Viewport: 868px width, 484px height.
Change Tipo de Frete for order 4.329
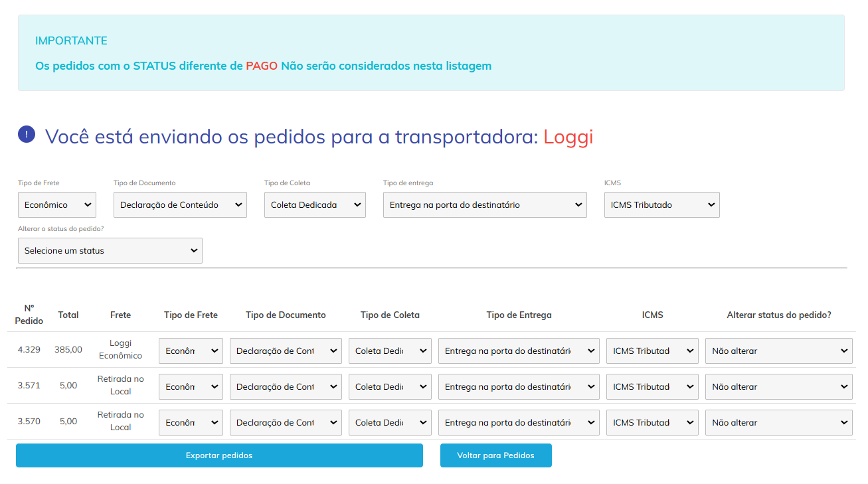coord(191,351)
